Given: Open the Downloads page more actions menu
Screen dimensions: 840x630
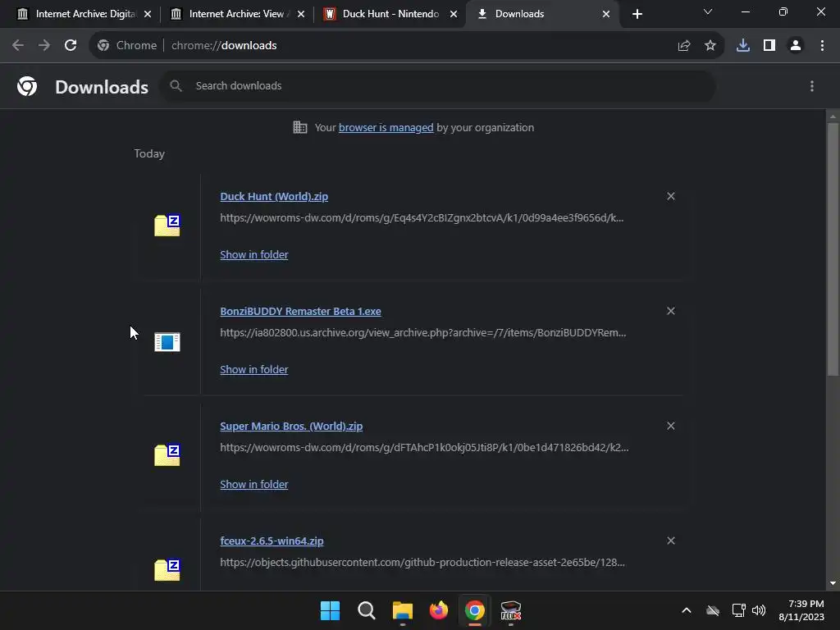Looking at the screenshot, I should pyautogui.click(x=812, y=86).
